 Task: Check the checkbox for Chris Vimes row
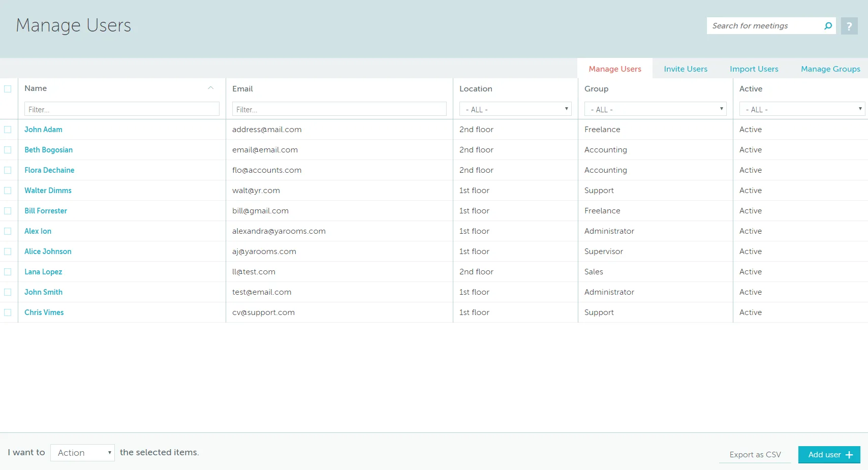pos(8,312)
